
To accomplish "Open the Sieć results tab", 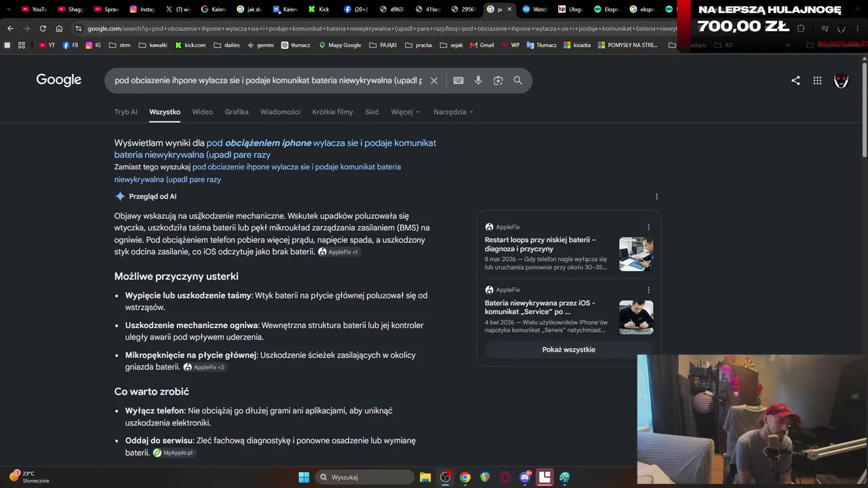I will tap(372, 112).
